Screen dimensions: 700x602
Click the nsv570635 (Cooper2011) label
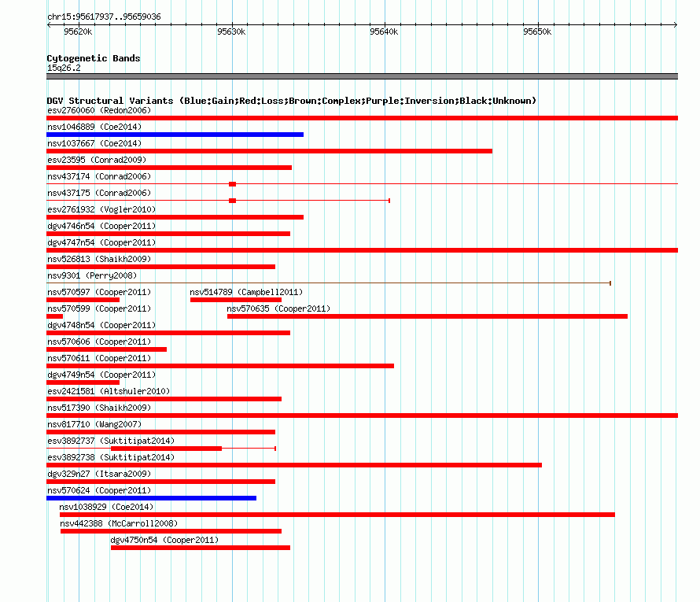[278, 308]
